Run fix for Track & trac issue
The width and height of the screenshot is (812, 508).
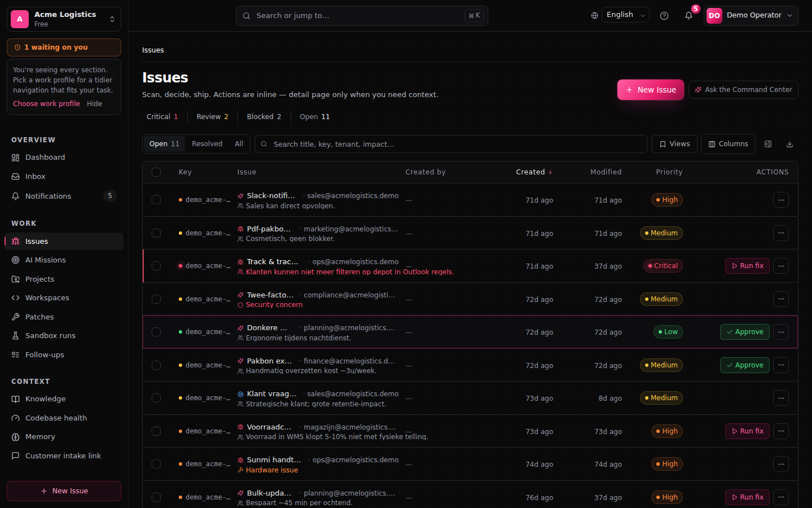(x=747, y=266)
